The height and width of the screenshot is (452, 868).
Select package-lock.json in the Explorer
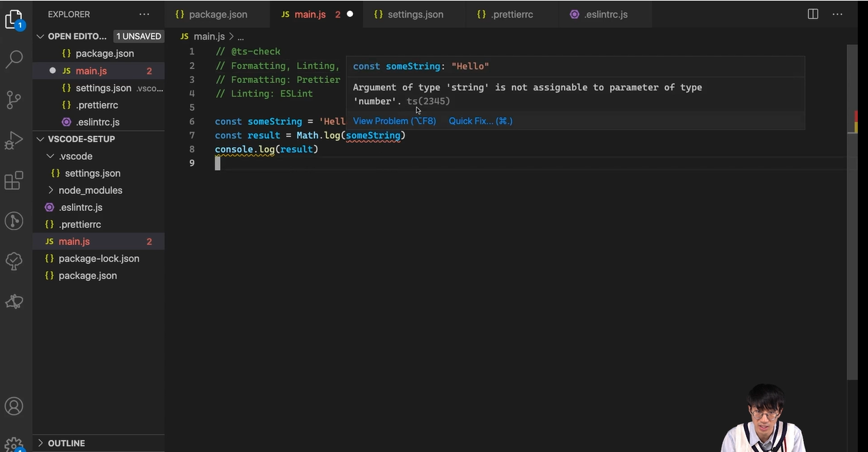point(99,258)
